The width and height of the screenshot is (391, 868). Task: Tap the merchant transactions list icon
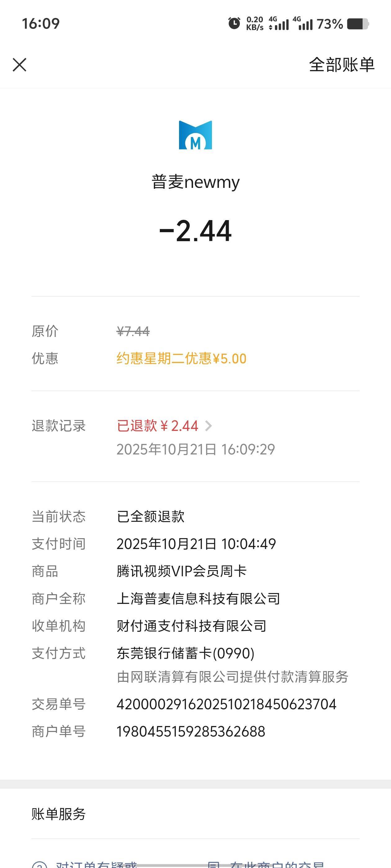[x=214, y=865]
